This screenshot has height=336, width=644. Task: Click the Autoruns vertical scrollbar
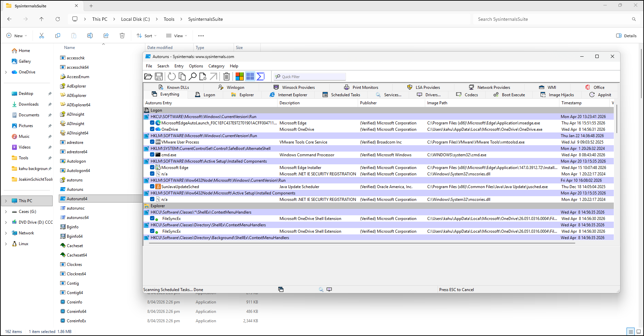click(616, 119)
